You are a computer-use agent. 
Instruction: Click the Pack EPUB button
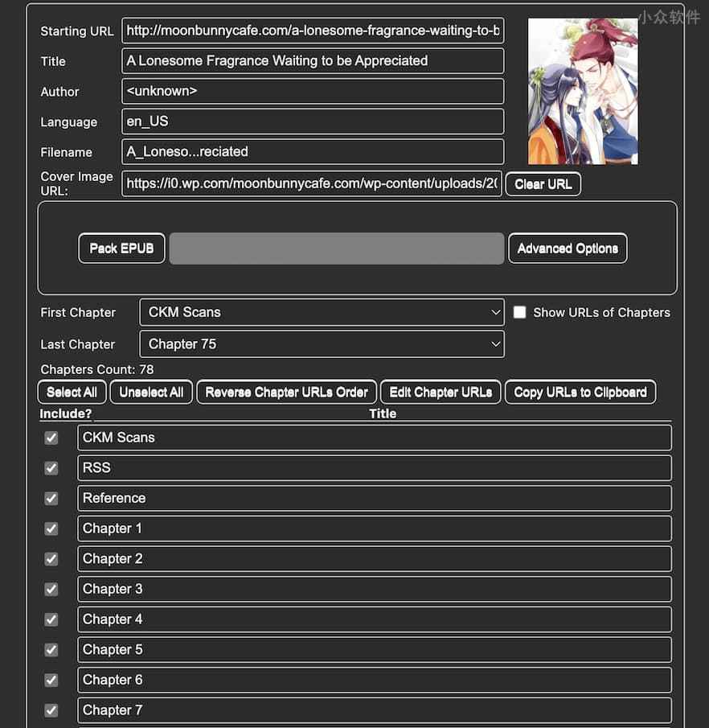point(121,249)
